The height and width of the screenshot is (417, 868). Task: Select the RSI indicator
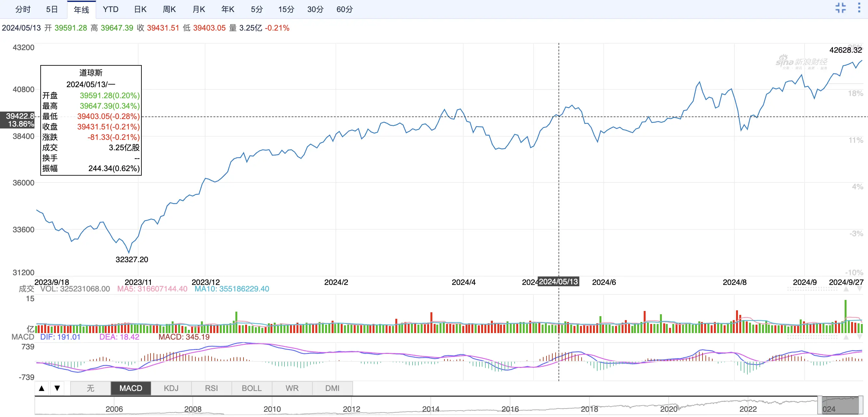click(x=211, y=388)
